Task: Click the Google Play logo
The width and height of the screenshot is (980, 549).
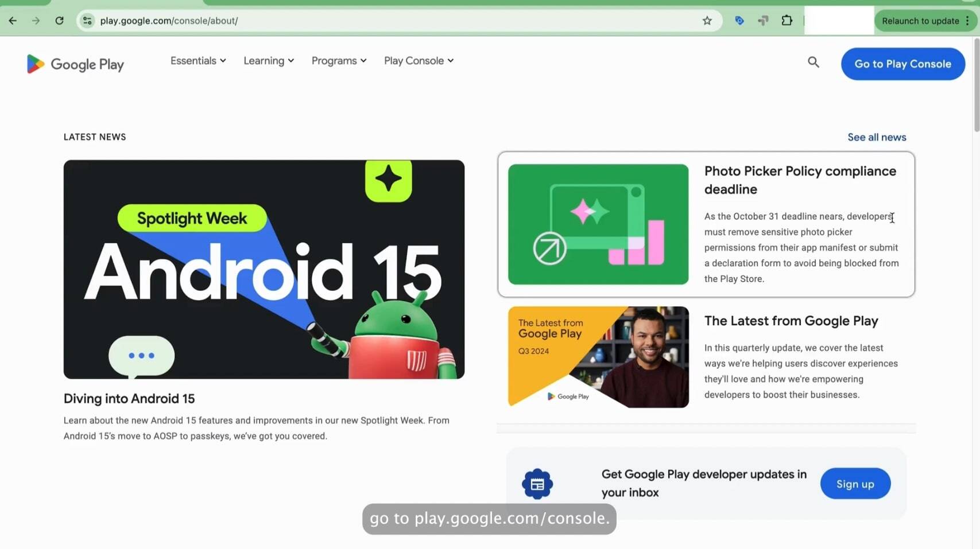Action: (x=75, y=64)
